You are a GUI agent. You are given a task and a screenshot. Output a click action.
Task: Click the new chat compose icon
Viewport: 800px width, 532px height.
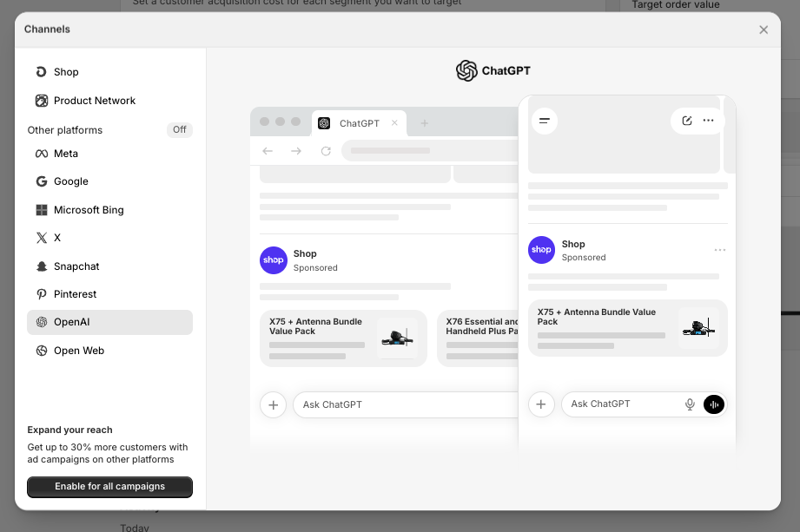coord(687,121)
